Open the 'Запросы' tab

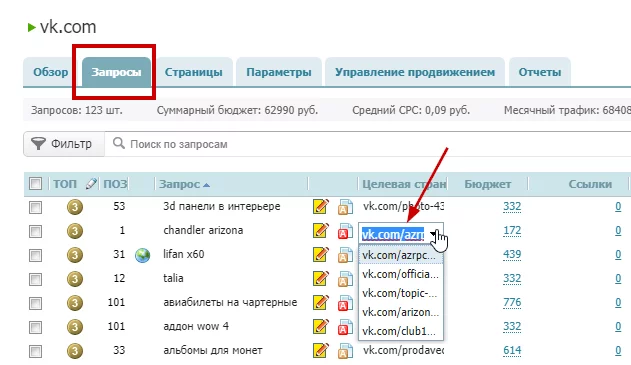click(116, 72)
